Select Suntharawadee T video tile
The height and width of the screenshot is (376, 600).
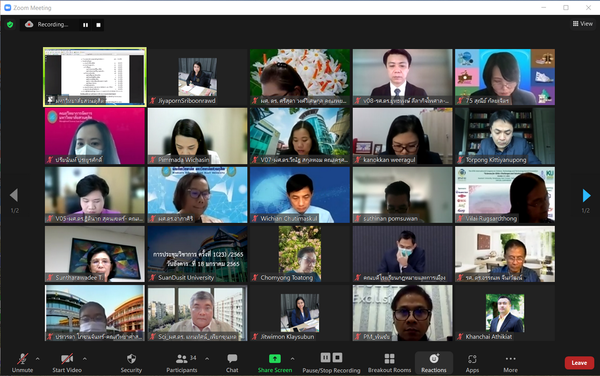pos(95,254)
